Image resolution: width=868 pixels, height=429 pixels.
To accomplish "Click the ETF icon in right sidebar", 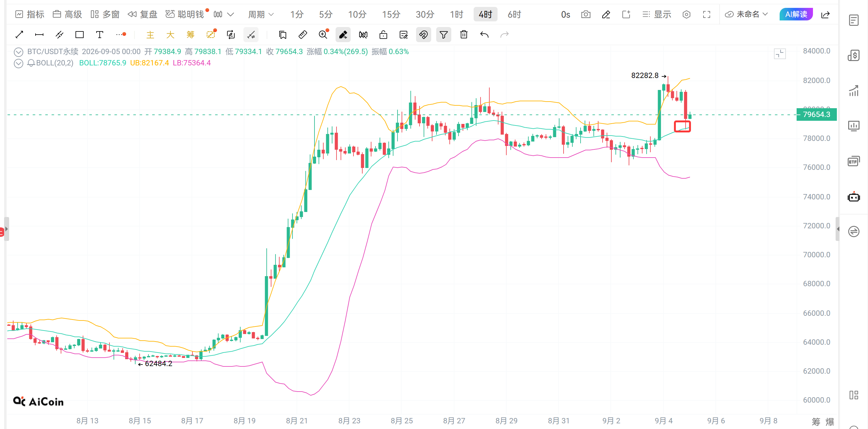I will click(x=854, y=161).
